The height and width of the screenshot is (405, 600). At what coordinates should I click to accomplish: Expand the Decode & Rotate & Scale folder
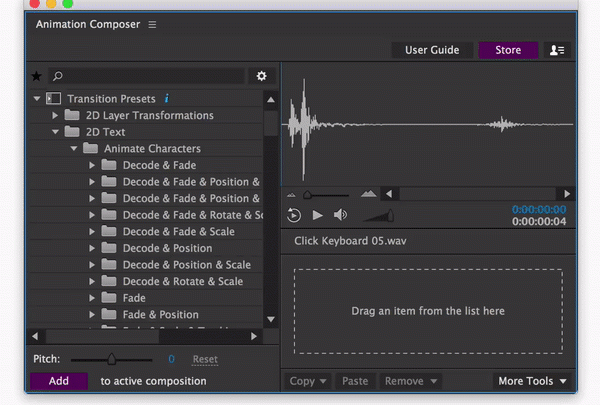pos(92,281)
